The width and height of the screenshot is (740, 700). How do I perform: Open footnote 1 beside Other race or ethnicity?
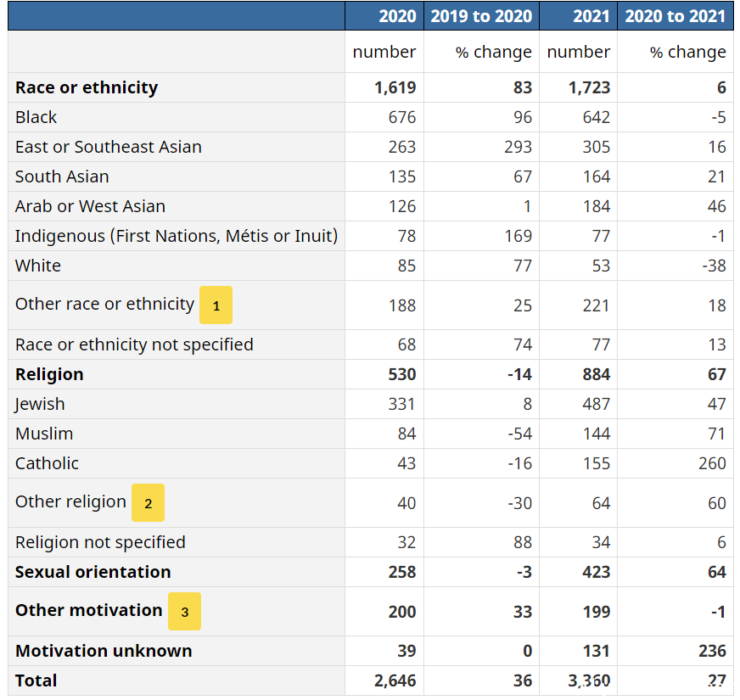click(x=216, y=305)
